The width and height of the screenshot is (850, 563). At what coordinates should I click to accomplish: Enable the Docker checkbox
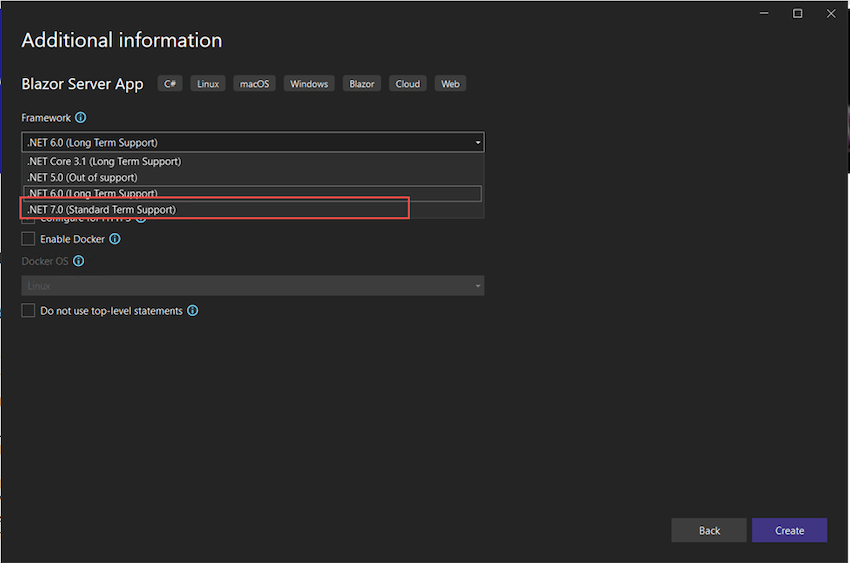28,239
